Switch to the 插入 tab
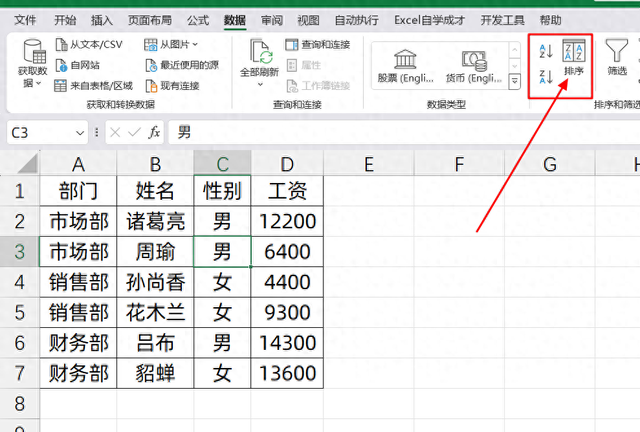The height and width of the screenshot is (432, 640). [102, 20]
